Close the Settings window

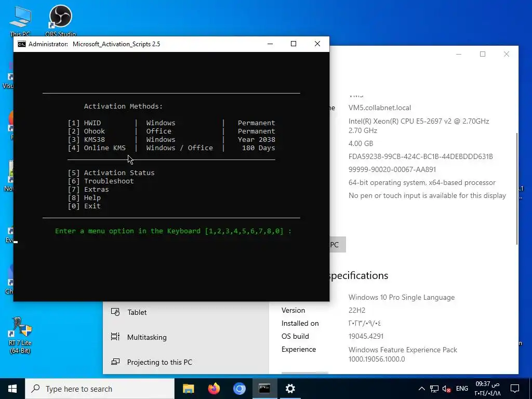coord(507,54)
